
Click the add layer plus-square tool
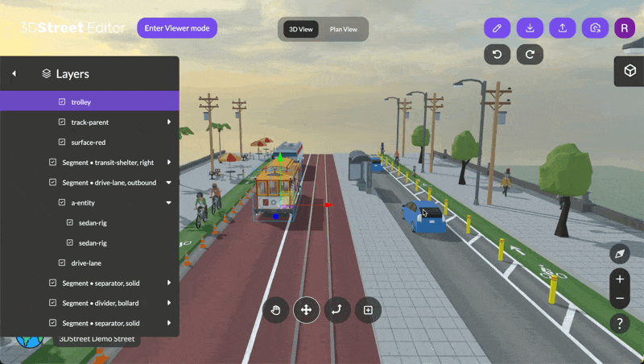coord(368,310)
